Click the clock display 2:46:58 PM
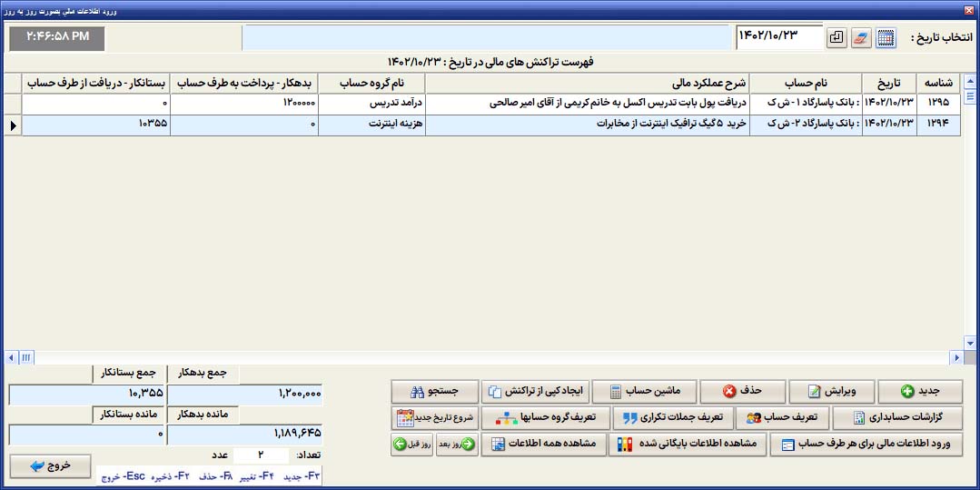Image resolution: width=980 pixels, height=490 pixels. (57, 37)
